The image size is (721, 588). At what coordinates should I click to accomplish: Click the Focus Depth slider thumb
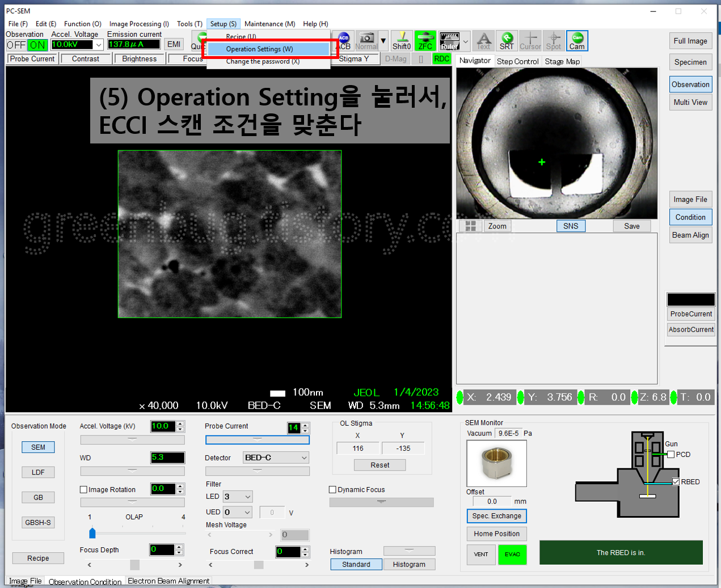[134, 565]
